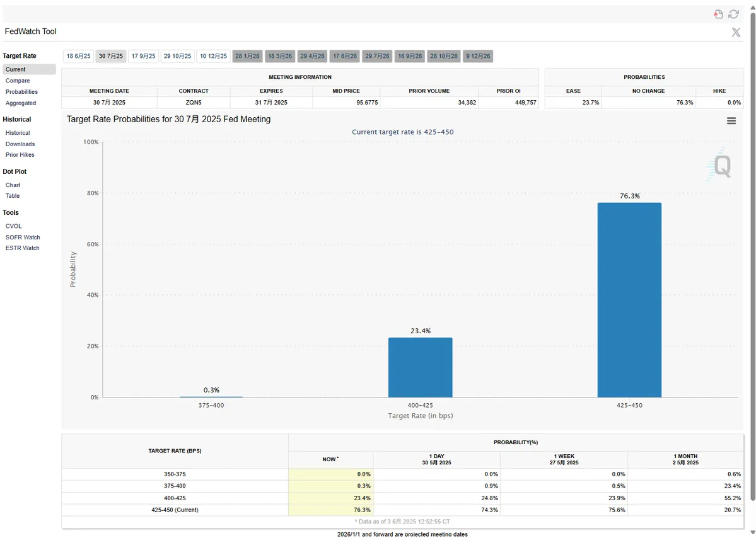Click the 400-425 bar in chart
Screen dimensions: 756x538
tap(421, 367)
